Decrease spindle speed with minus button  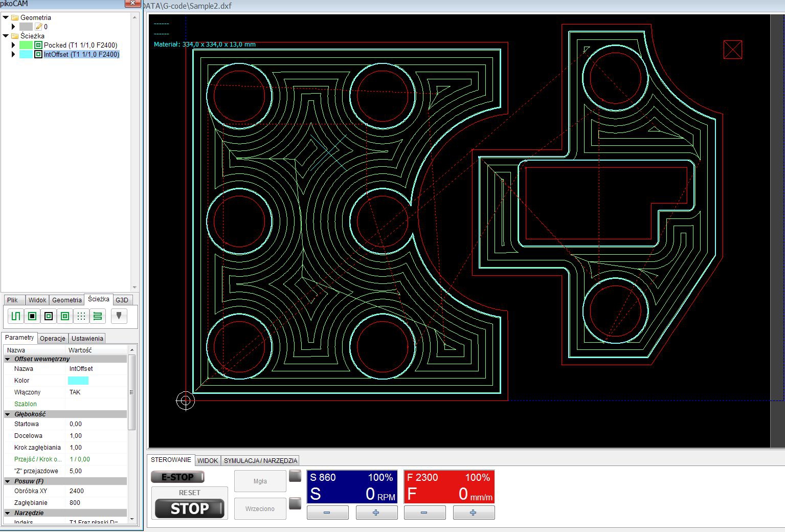point(327,513)
